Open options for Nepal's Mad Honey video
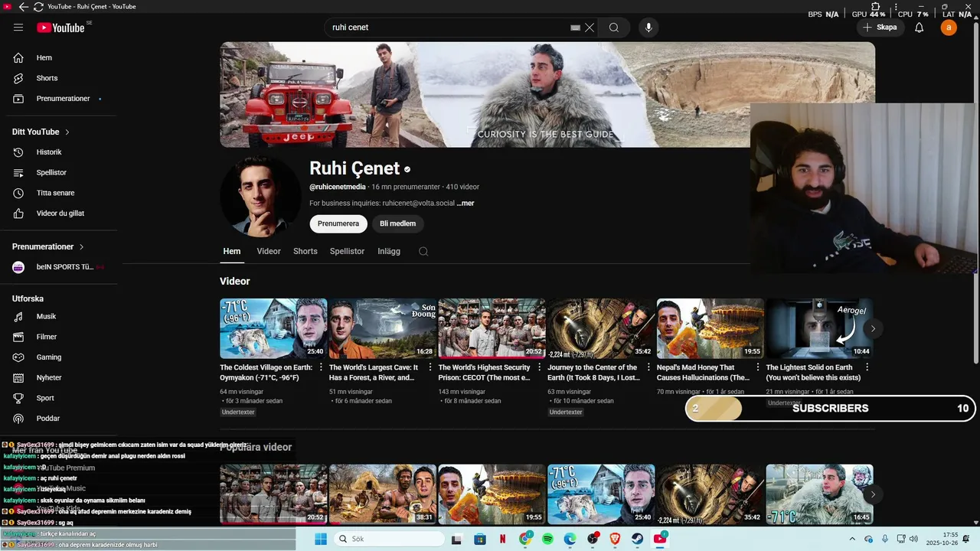Image resolution: width=980 pixels, height=551 pixels. pyautogui.click(x=758, y=368)
